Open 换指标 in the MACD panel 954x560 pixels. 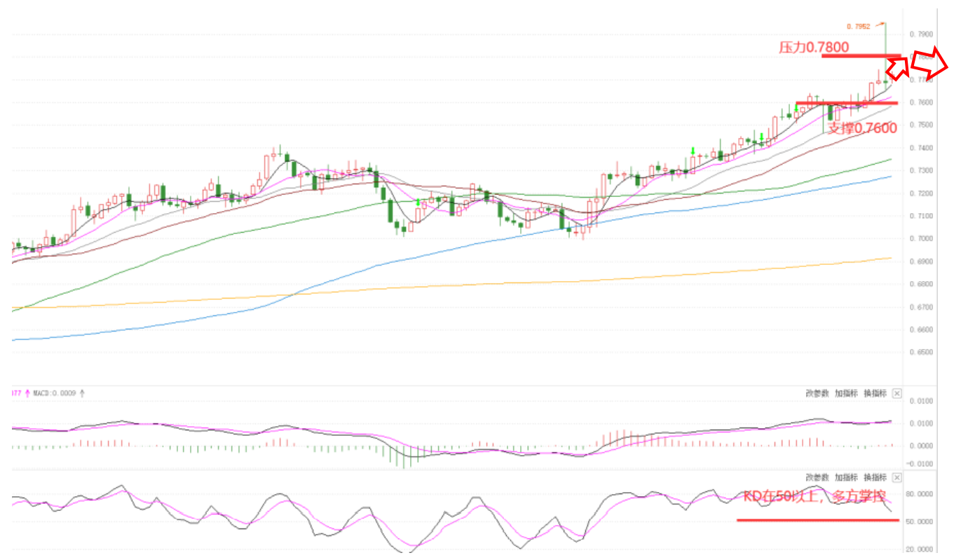875,393
